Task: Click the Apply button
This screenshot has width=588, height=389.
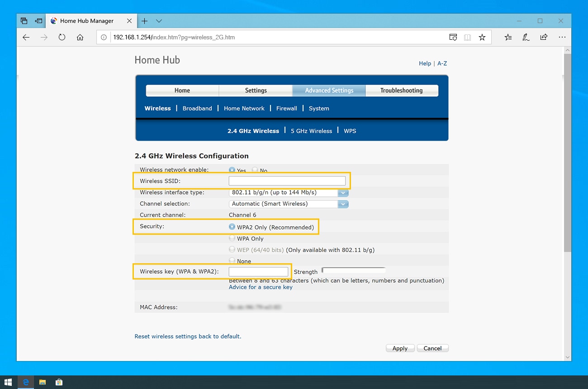Action: coord(400,348)
